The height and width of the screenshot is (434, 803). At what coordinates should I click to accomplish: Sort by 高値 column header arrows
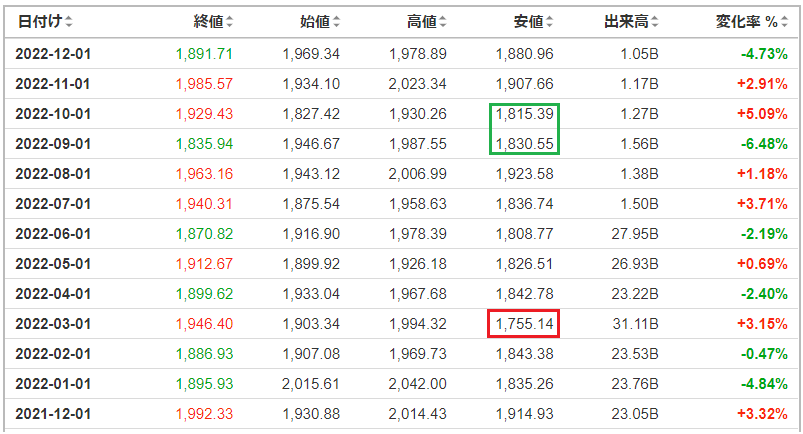click(x=443, y=22)
